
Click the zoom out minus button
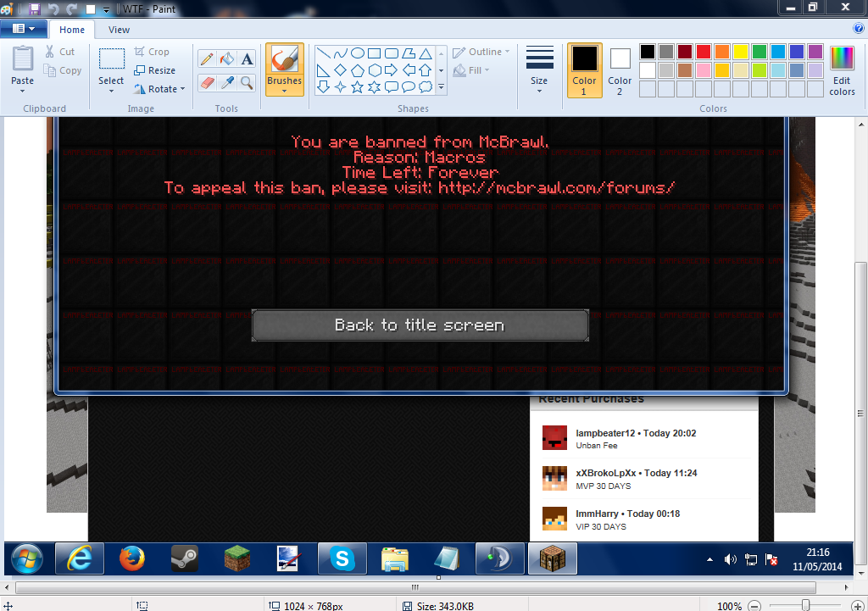point(754,606)
